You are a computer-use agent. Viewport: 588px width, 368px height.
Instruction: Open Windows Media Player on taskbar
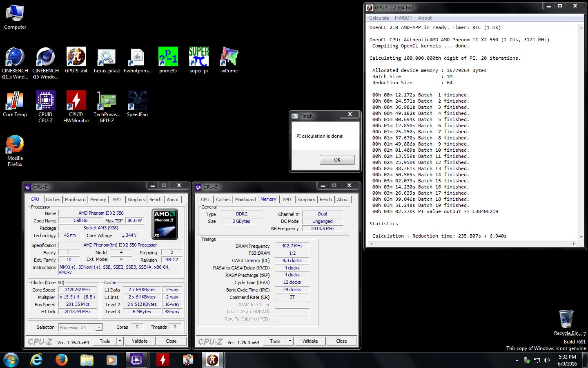click(111, 360)
